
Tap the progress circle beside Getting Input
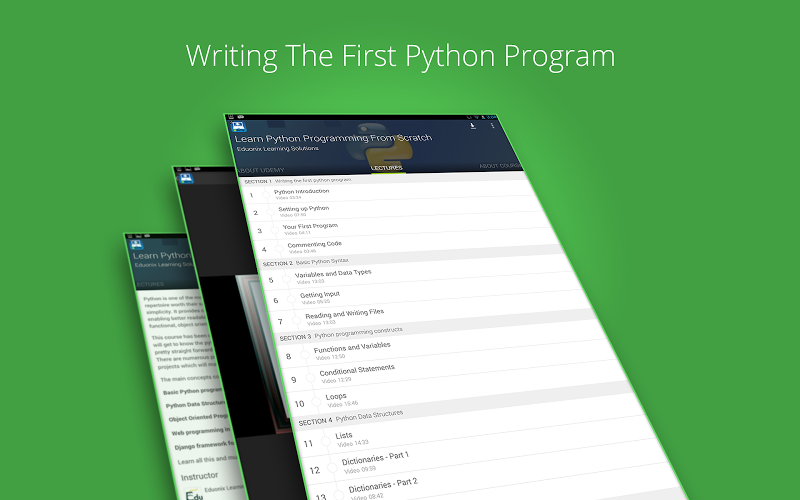click(291, 299)
